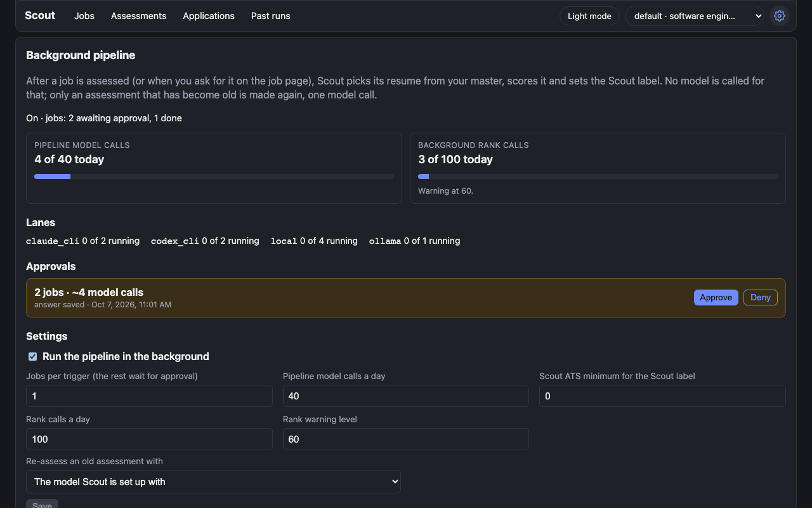812x508 pixels.
Task: Click the codex_cli lane label
Action: coord(175,241)
